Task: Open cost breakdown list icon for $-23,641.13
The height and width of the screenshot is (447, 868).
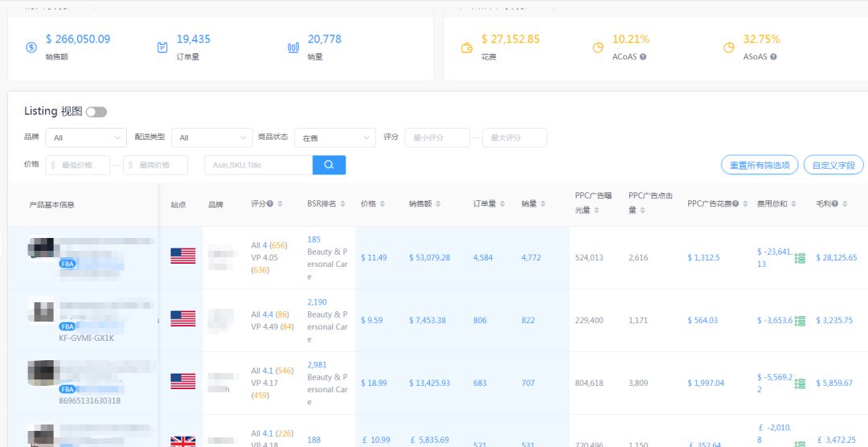Action: click(x=800, y=258)
